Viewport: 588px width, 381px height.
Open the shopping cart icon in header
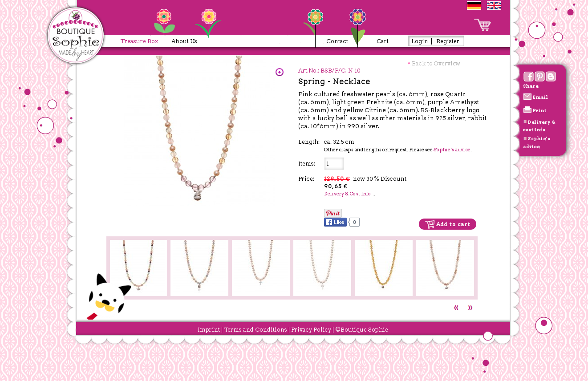coord(483,24)
